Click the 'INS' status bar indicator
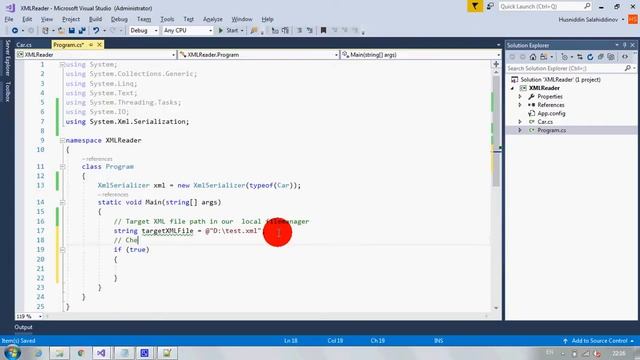640x360 pixels. pyautogui.click(x=439, y=341)
